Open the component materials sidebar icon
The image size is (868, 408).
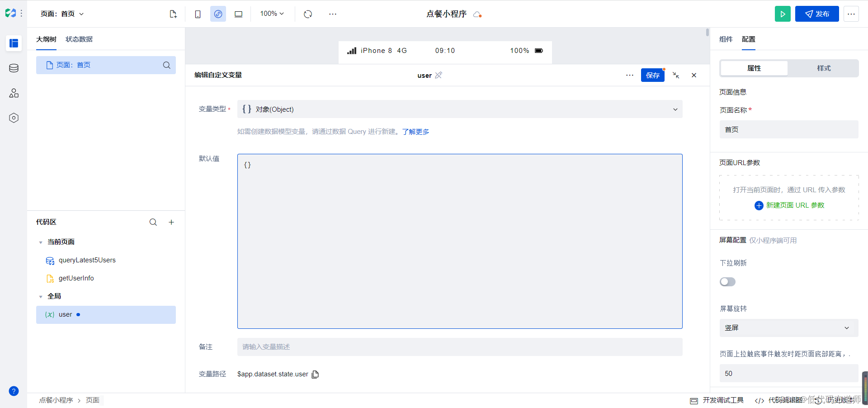14,93
